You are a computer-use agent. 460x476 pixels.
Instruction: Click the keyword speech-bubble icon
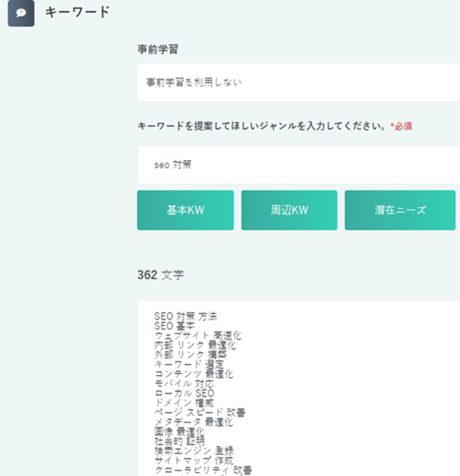point(21,13)
